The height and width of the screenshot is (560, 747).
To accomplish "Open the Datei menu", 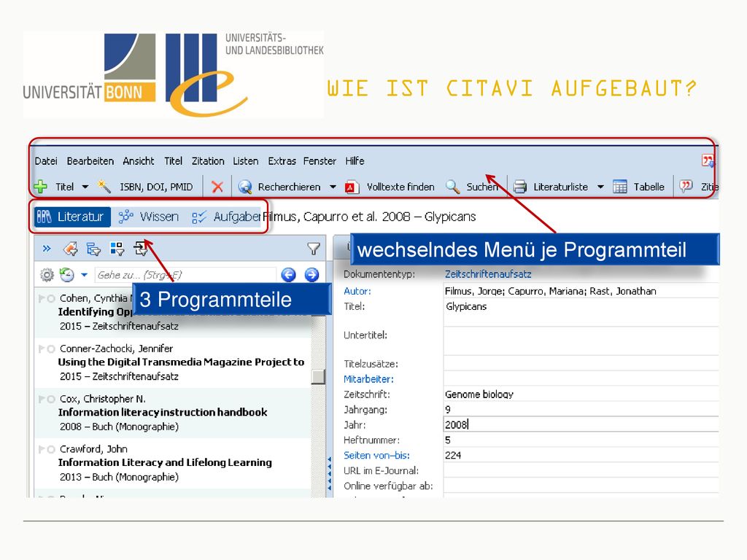I will point(46,161).
